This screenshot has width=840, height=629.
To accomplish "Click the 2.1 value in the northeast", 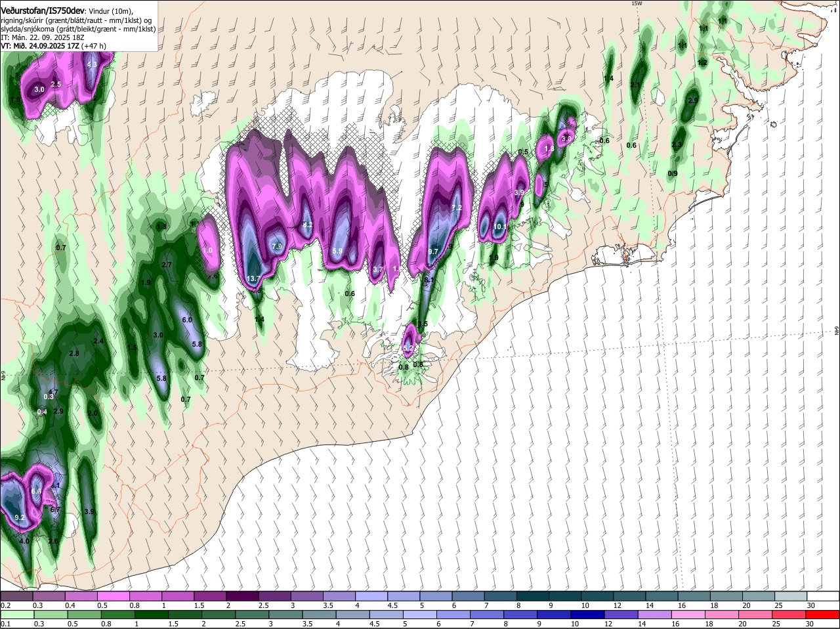I will tap(635, 85).
